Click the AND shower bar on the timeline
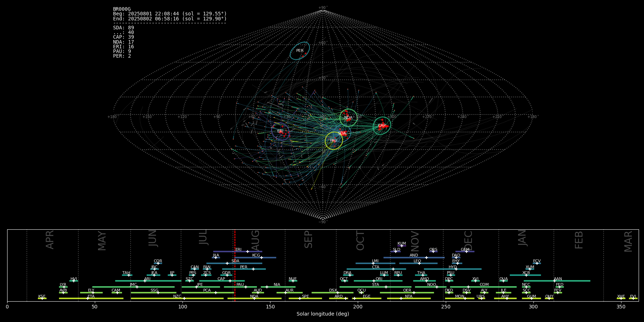 [414, 257]
